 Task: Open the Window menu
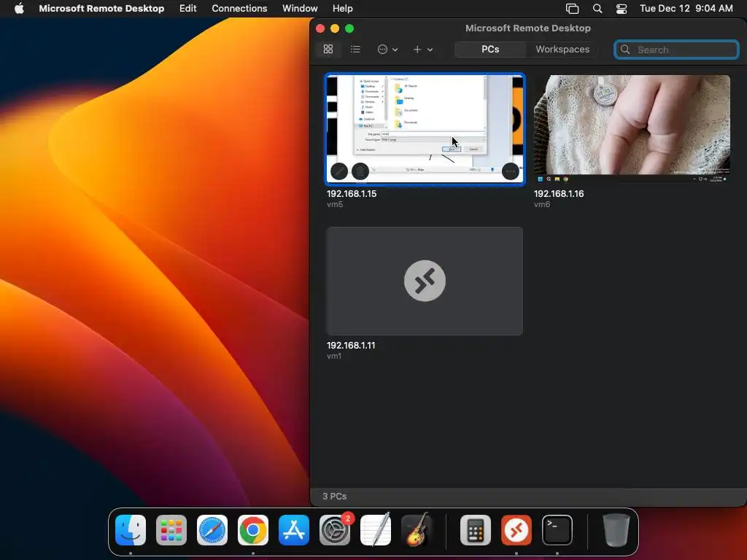click(300, 9)
